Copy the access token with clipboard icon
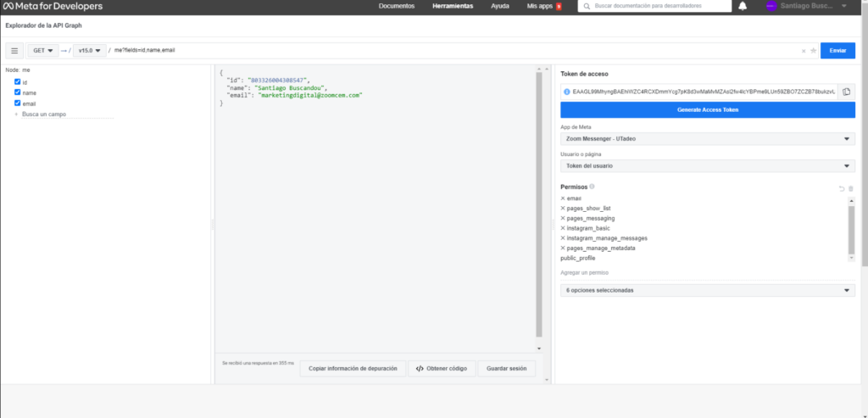868x418 pixels. (x=846, y=92)
